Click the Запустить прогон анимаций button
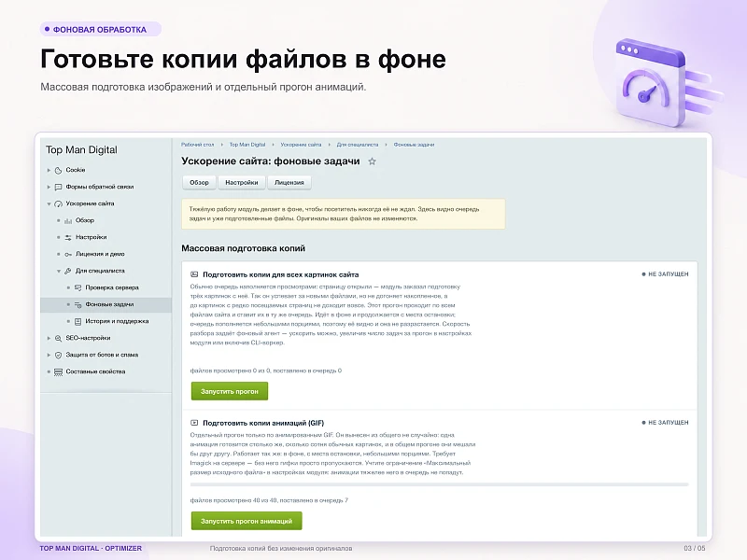The image size is (747, 560). (247, 521)
